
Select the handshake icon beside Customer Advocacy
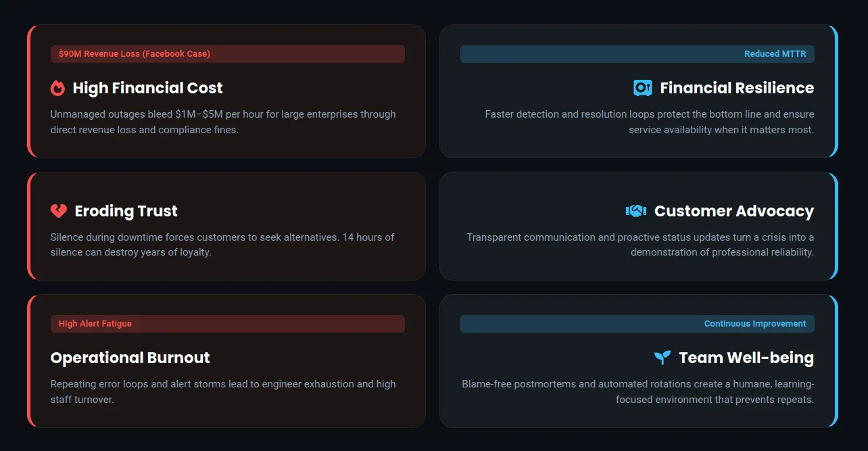click(x=636, y=211)
